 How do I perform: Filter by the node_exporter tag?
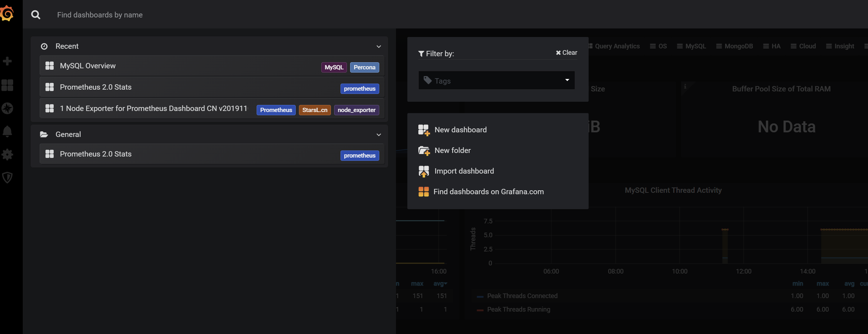point(357,110)
